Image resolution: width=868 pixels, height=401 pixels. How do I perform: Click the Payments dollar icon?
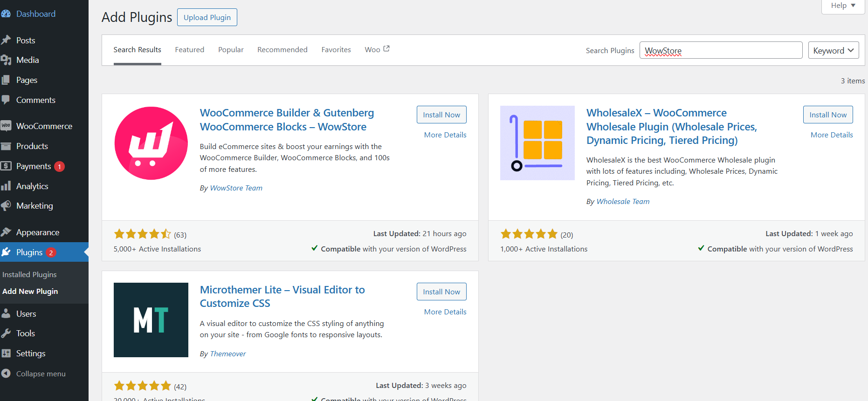point(6,166)
